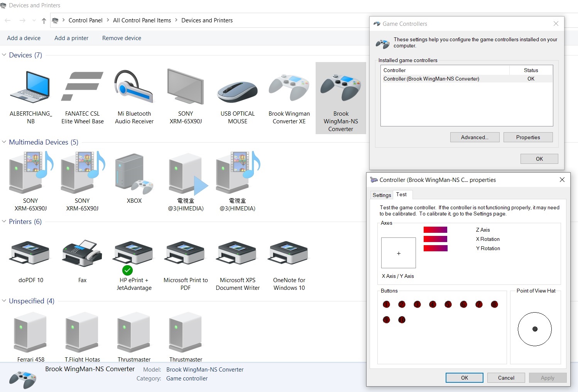Click Add a device in the toolbar
This screenshot has width=578, height=392.
click(24, 38)
